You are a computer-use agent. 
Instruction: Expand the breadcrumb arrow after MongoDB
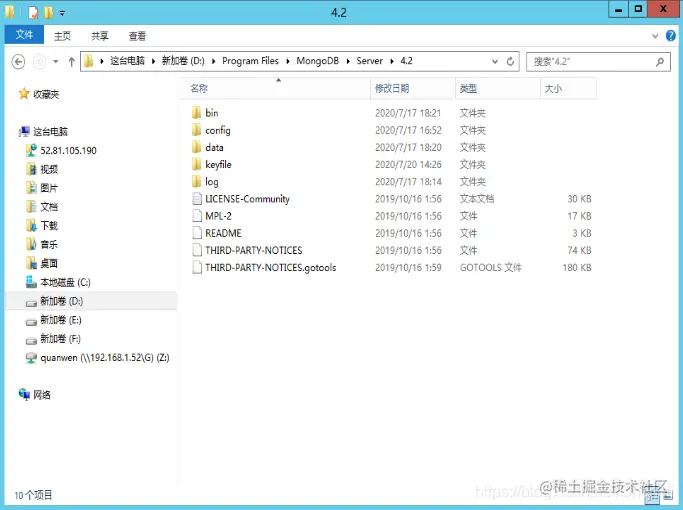(x=348, y=61)
